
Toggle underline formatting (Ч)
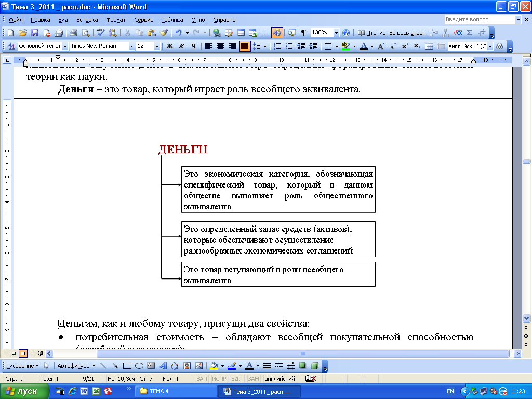coord(193,46)
